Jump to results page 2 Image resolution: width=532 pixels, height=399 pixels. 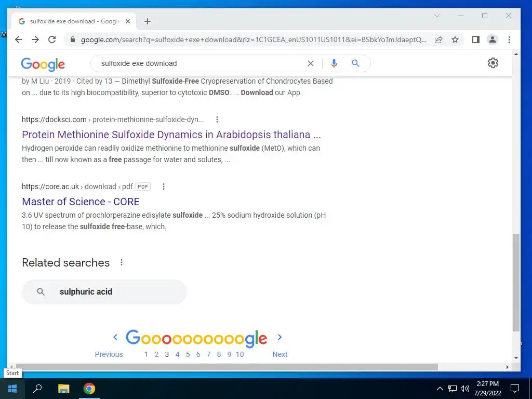point(156,354)
